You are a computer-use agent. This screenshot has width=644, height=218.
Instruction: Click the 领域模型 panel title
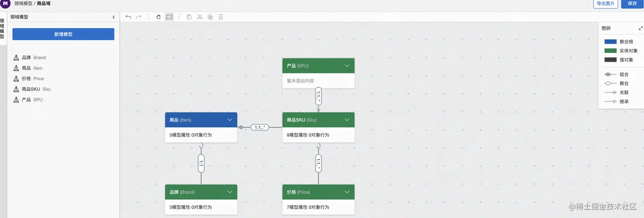tap(19, 17)
